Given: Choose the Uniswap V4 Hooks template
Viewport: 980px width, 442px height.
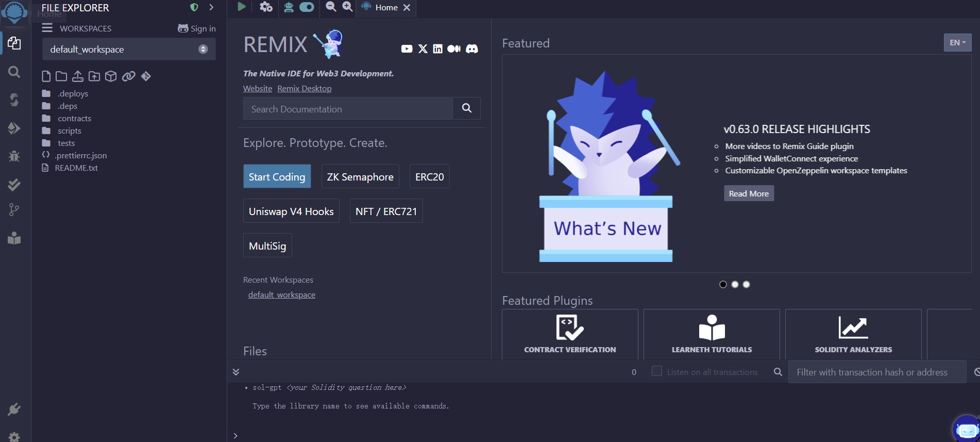Looking at the screenshot, I should point(291,211).
